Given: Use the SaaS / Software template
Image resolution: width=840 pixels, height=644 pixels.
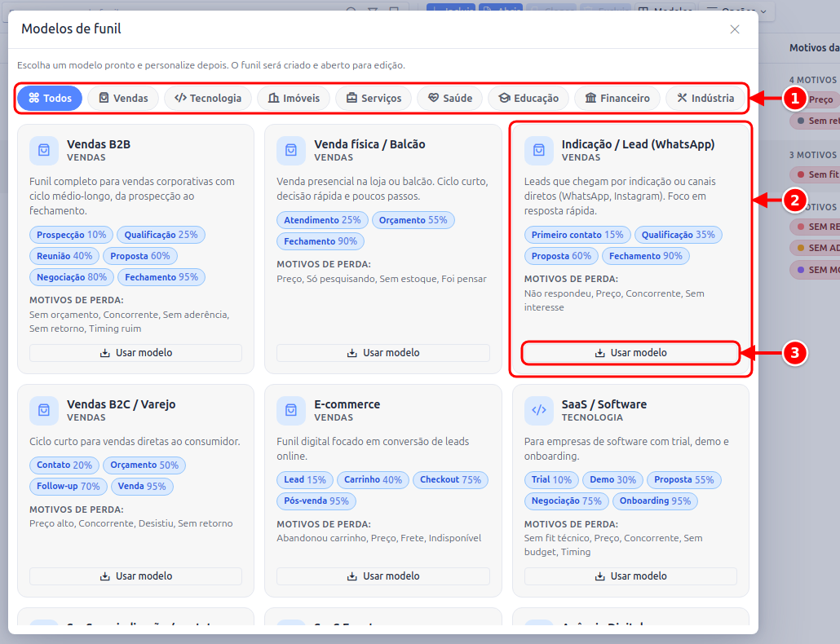Looking at the screenshot, I should click(630, 576).
